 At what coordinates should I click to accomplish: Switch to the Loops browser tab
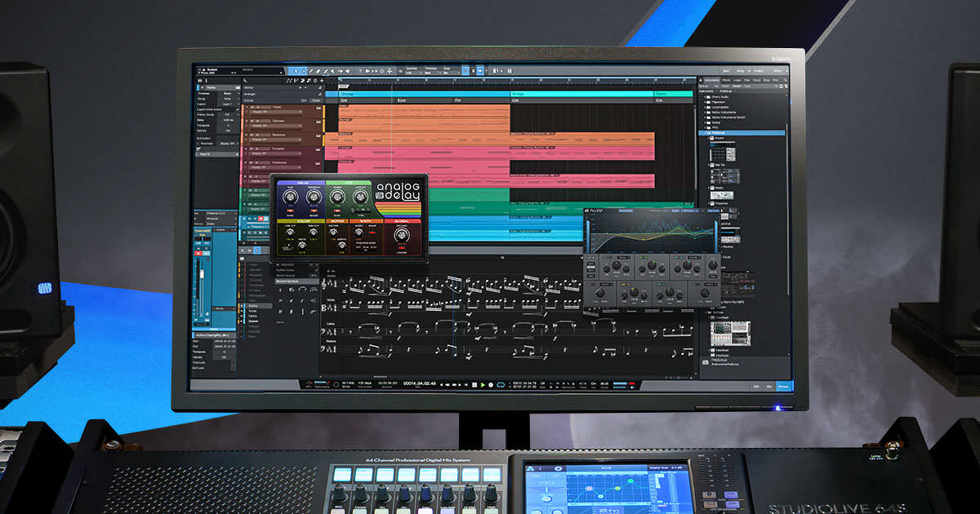coord(738,80)
